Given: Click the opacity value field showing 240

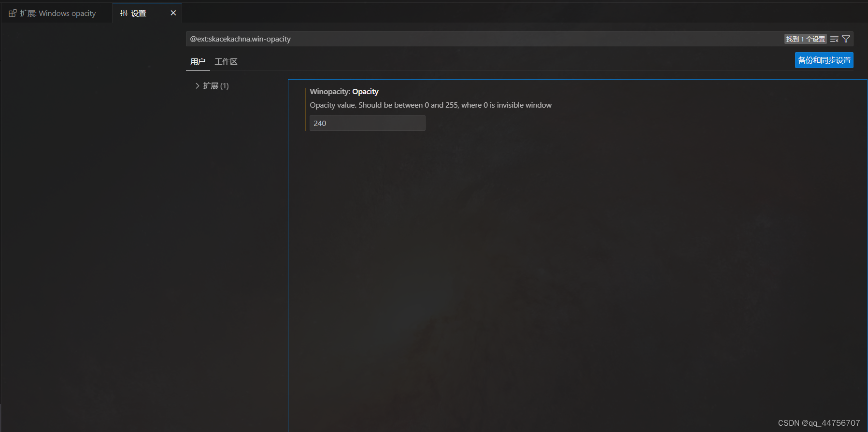Looking at the screenshot, I should click(367, 123).
